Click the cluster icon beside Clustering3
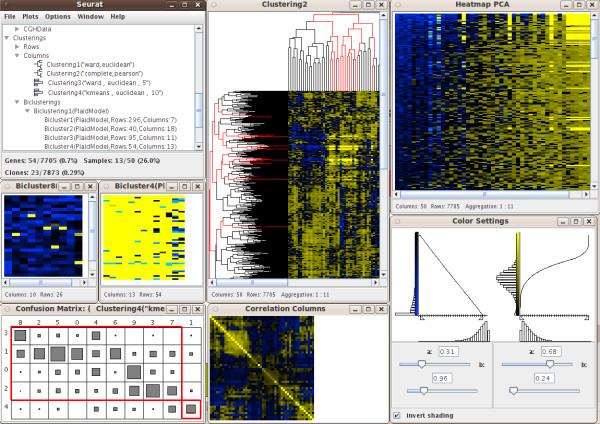Viewport: 600px width, 424px height. (x=38, y=83)
